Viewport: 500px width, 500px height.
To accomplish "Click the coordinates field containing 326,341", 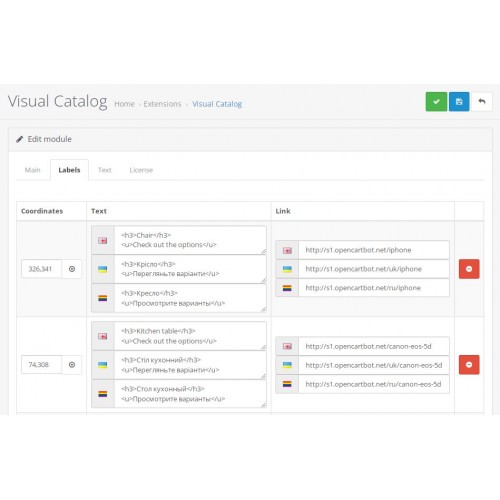I will pyautogui.click(x=42, y=269).
